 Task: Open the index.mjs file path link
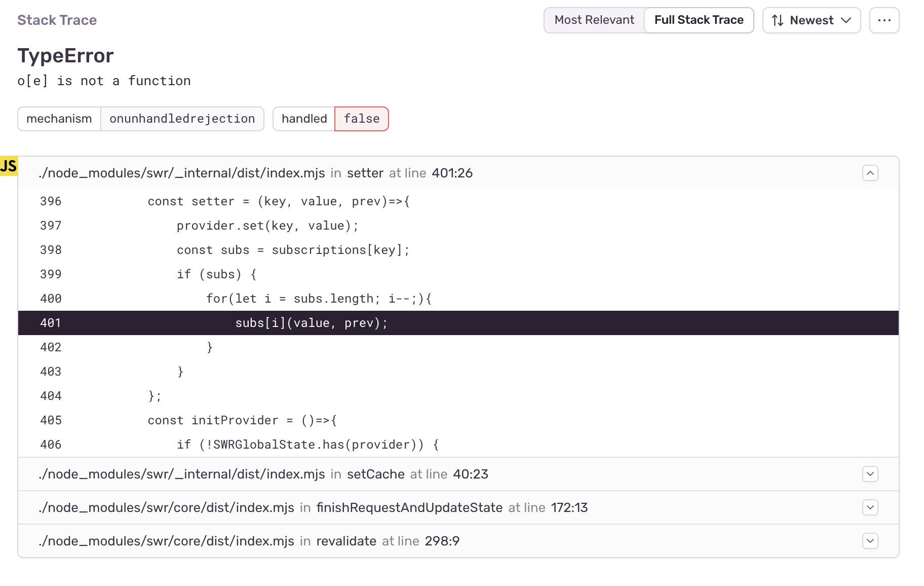pos(182,173)
